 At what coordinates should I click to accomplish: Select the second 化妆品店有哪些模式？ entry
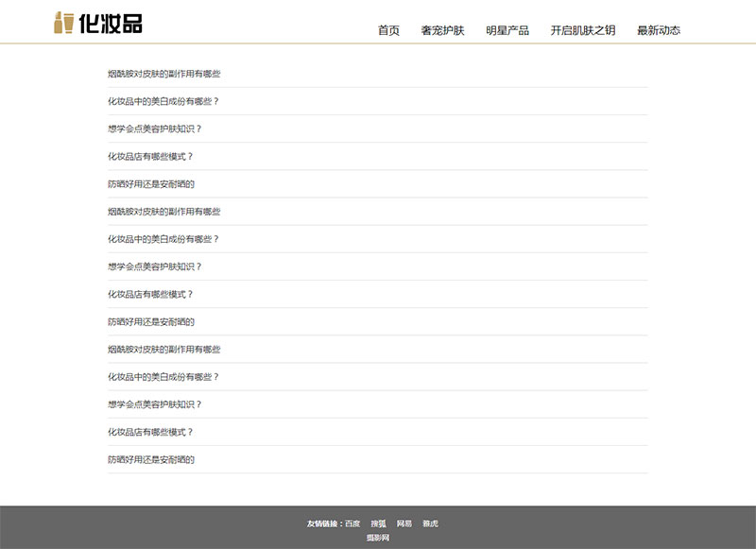(x=150, y=294)
